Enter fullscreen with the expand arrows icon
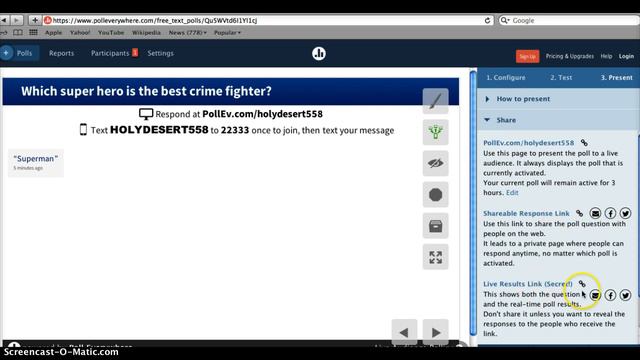This screenshot has height=360, width=640. (436, 257)
